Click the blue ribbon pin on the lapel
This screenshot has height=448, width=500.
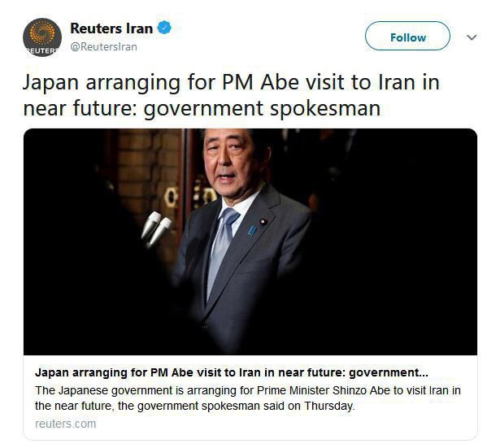click(252, 231)
